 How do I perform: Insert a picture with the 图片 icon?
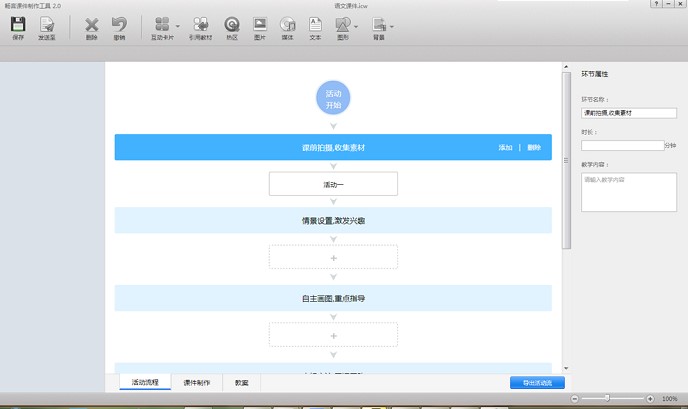point(260,25)
